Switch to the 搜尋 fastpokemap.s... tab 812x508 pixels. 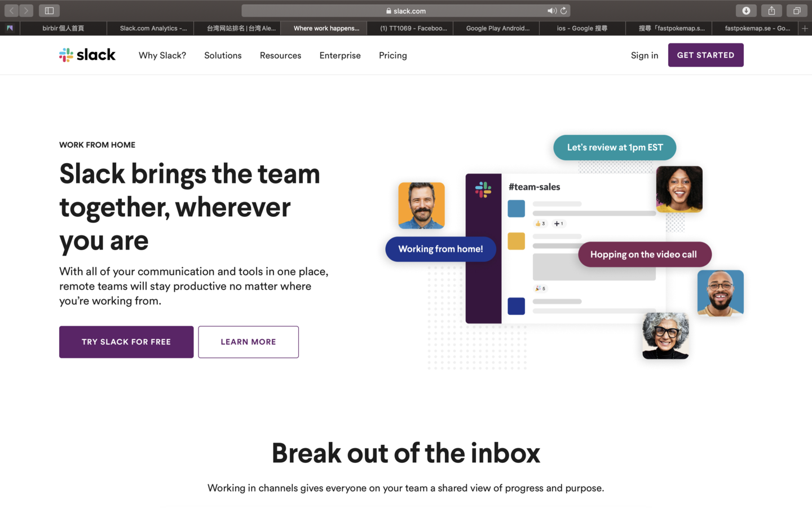pos(669,28)
